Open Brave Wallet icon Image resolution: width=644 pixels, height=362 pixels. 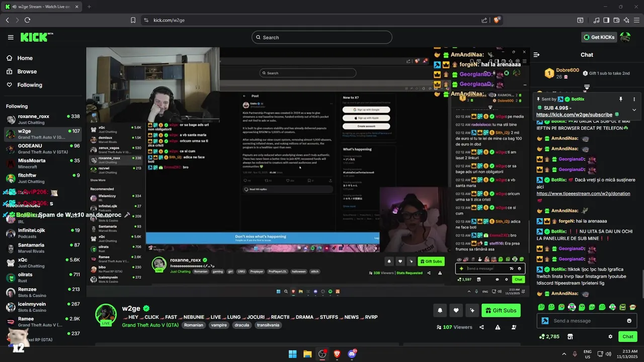point(616,20)
